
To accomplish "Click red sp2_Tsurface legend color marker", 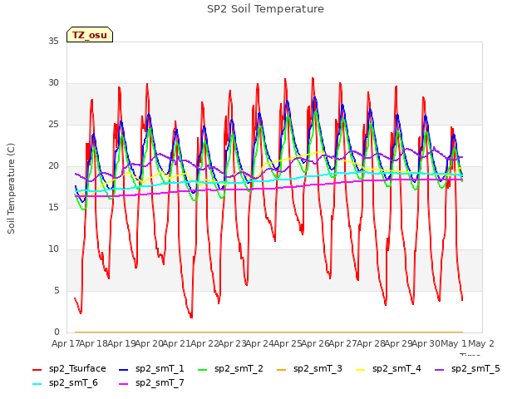I will click(x=37, y=369).
